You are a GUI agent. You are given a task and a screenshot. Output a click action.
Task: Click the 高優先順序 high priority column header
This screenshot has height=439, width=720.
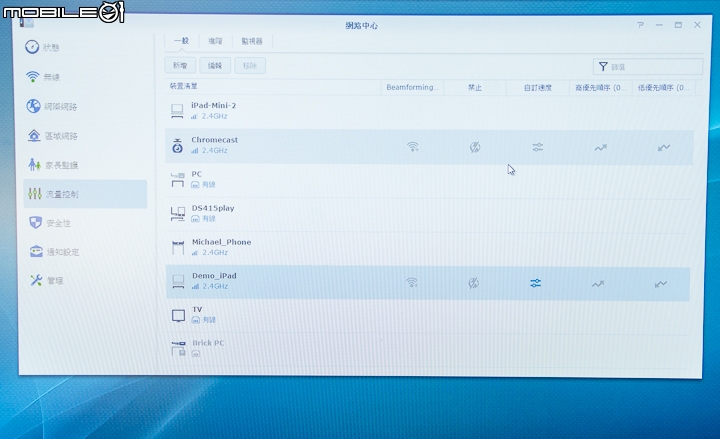point(601,87)
